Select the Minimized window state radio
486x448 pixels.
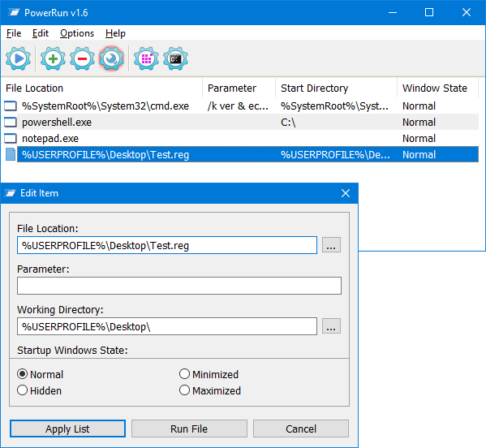184,374
